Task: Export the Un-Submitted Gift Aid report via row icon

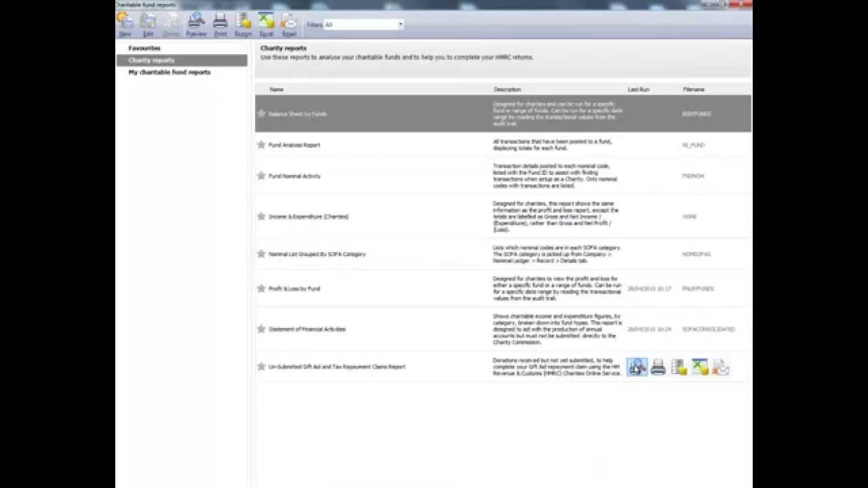Action: point(679,367)
